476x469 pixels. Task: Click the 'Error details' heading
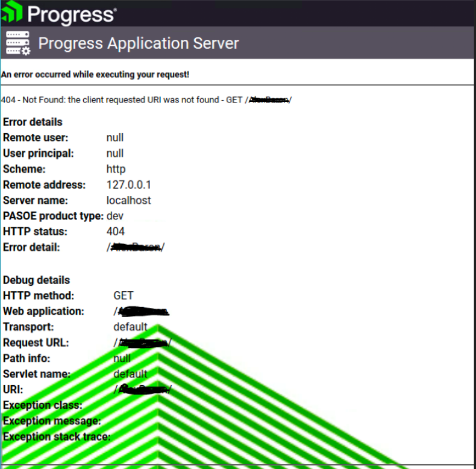point(33,122)
